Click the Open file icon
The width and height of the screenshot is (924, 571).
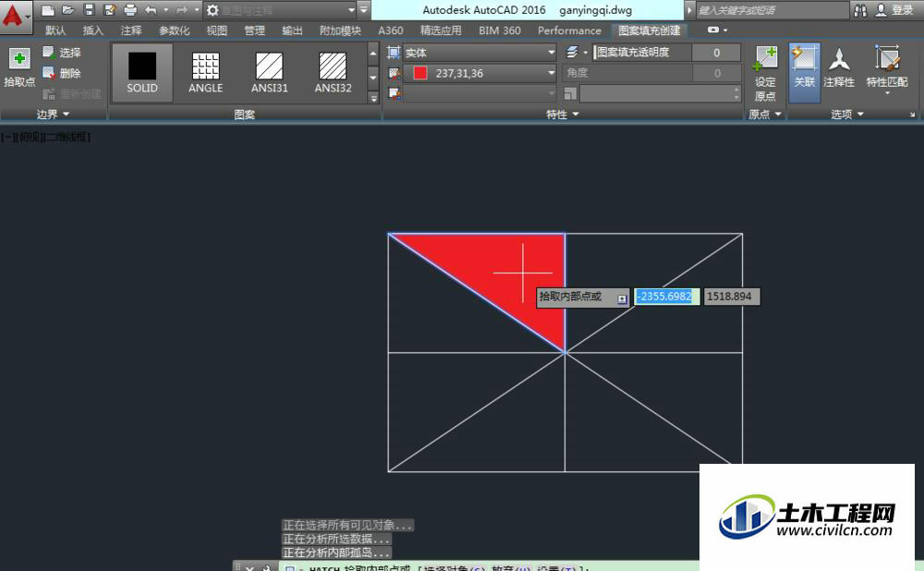point(68,10)
